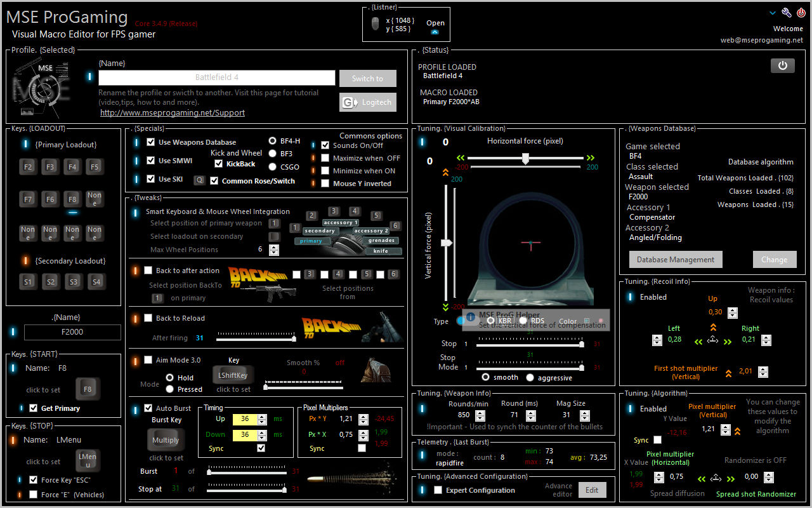Click the orange up arrows above vertical force
The image size is (812, 508).
(445, 172)
